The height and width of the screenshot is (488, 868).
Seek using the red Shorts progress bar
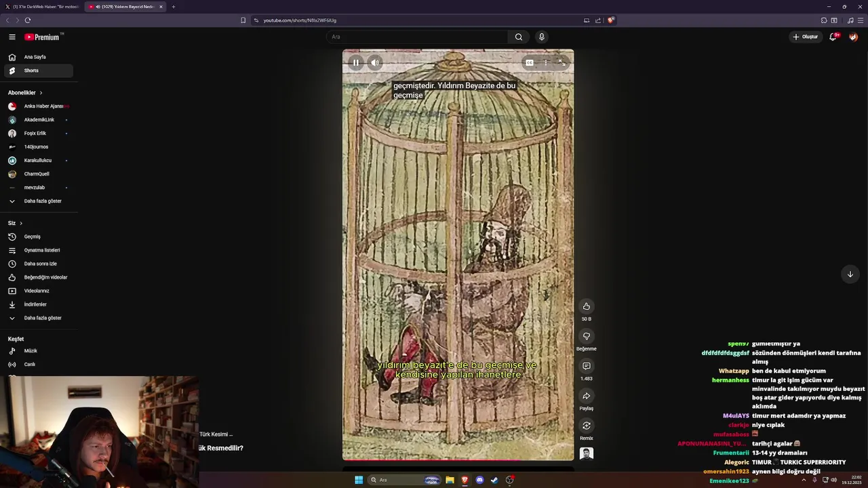[x=458, y=460]
